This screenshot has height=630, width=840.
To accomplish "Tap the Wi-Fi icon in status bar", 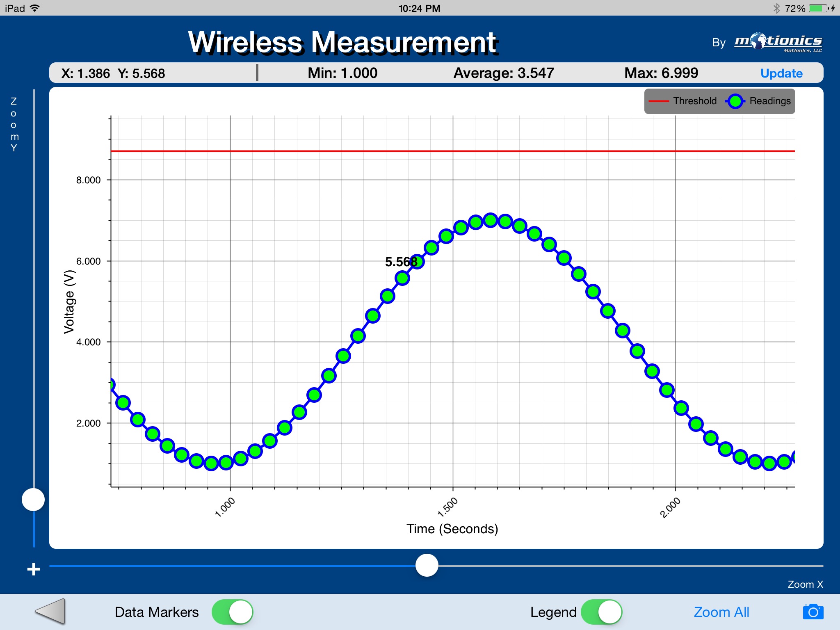I will (35, 8).
